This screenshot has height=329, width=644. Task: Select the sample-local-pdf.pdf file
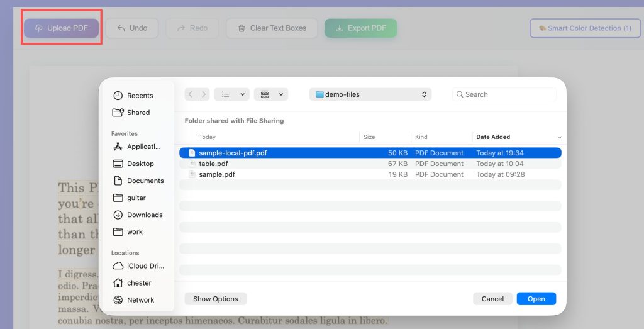[370, 153]
